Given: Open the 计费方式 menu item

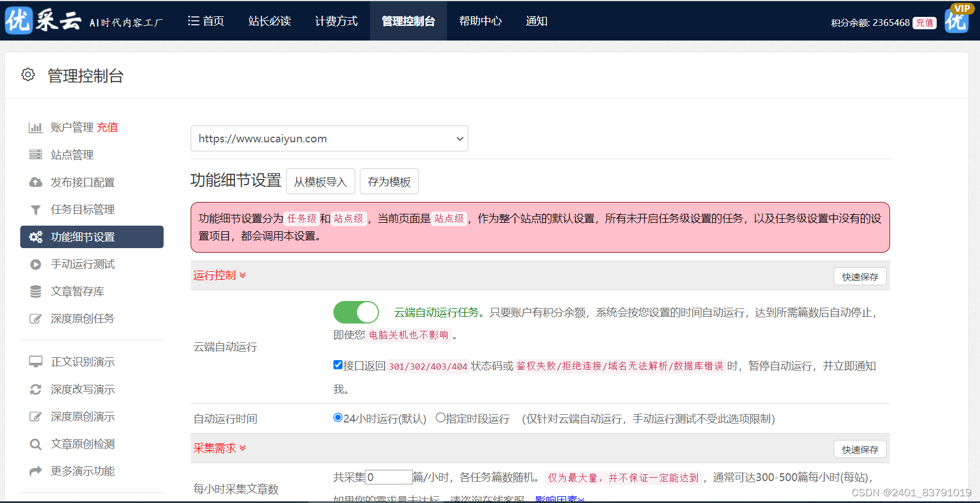Looking at the screenshot, I should pos(336,21).
